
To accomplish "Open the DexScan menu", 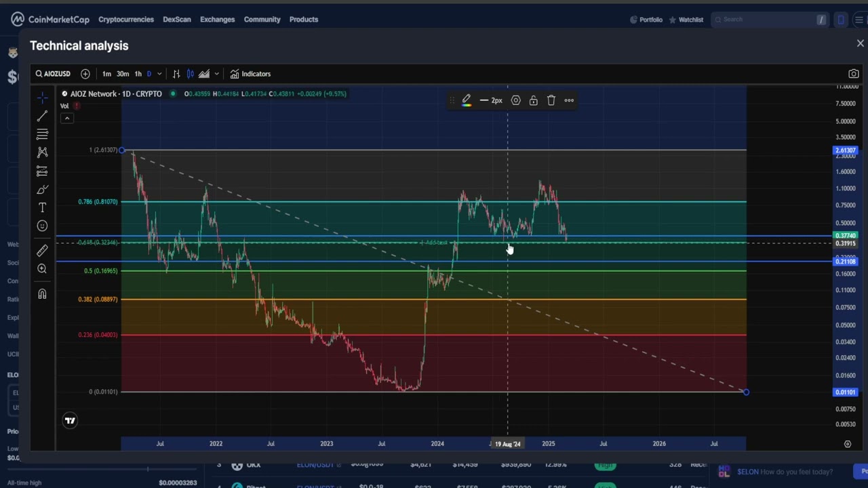I will coord(177,19).
